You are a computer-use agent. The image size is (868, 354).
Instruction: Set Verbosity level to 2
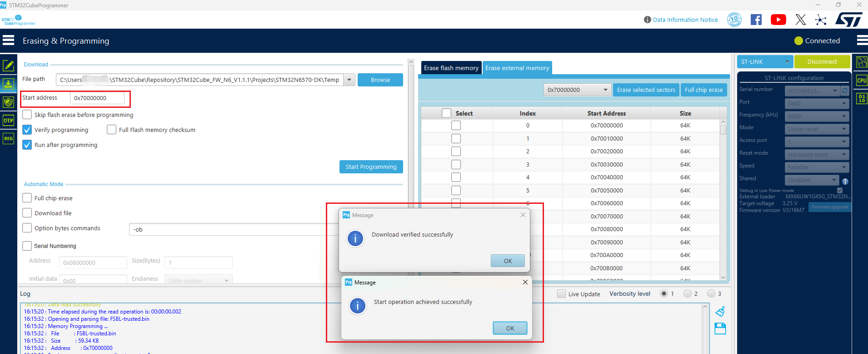tap(688, 293)
